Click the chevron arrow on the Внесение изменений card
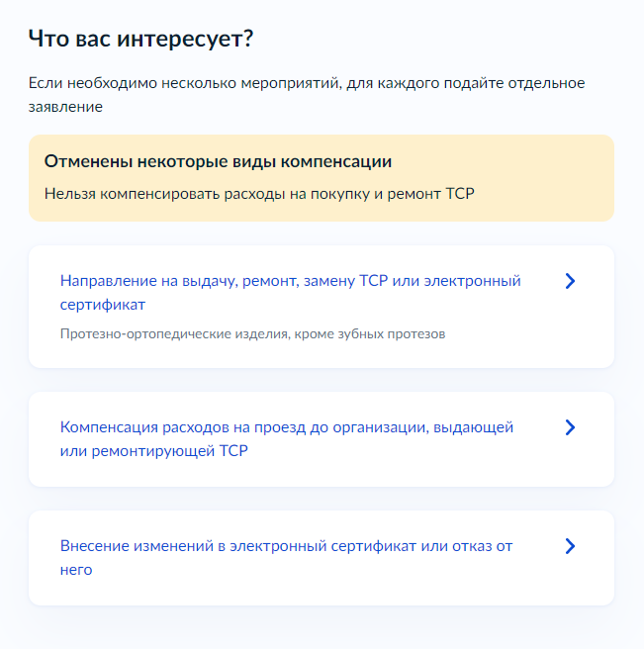Screen dimensions: 644x649 tap(570, 546)
